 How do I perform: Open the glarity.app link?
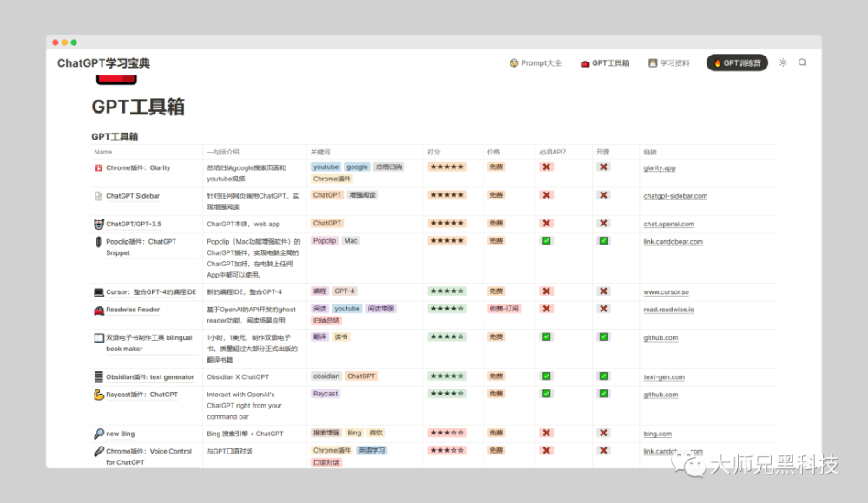(x=660, y=168)
